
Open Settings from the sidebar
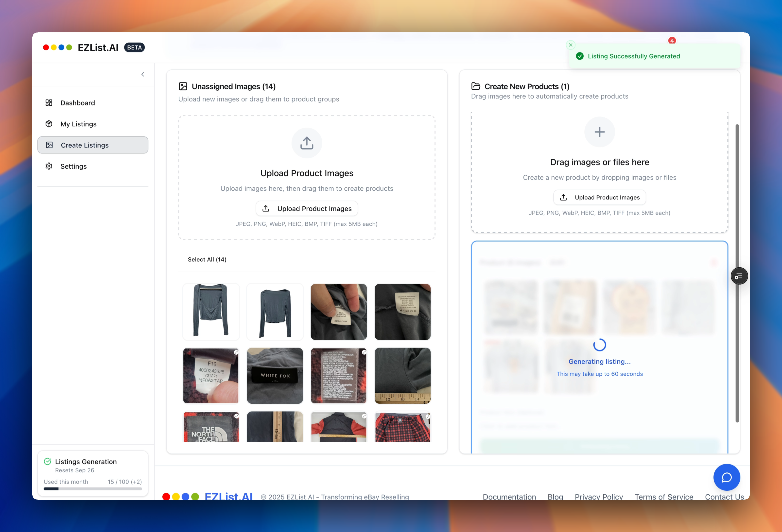(73, 166)
